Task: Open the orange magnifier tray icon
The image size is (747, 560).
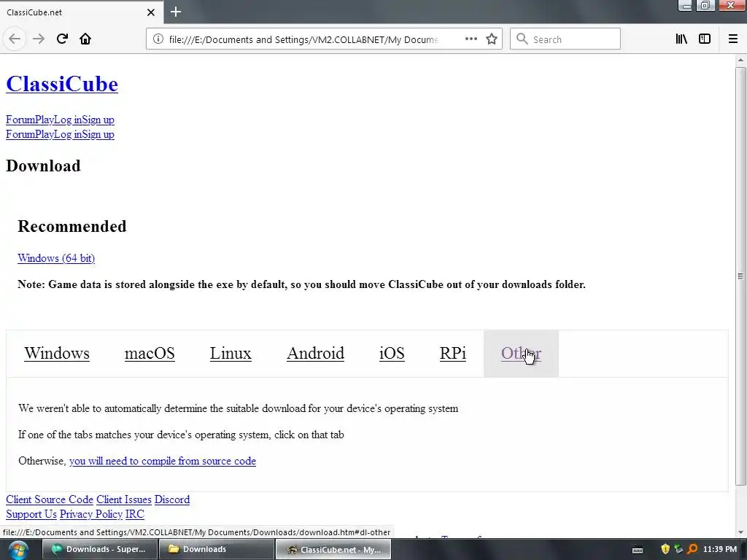Action: click(692, 550)
